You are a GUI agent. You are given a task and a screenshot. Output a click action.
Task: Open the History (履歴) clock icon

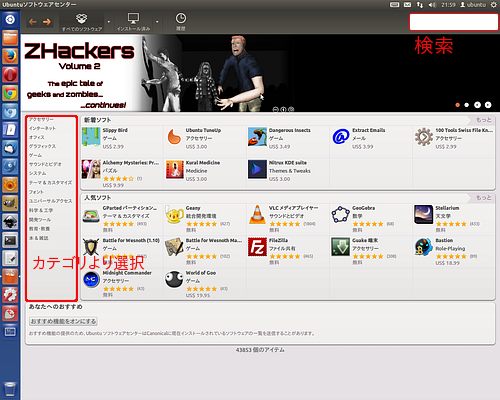pyautogui.click(x=181, y=22)
